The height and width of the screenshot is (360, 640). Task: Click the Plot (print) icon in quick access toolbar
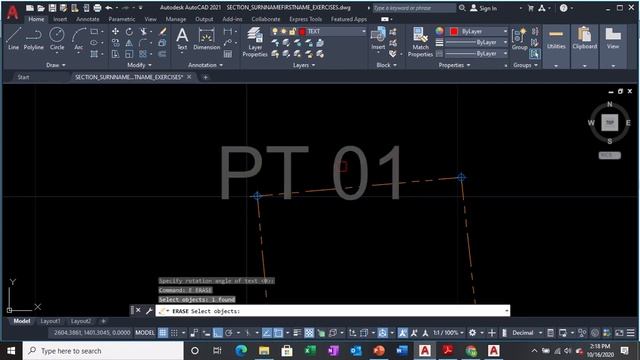point(97,8)
